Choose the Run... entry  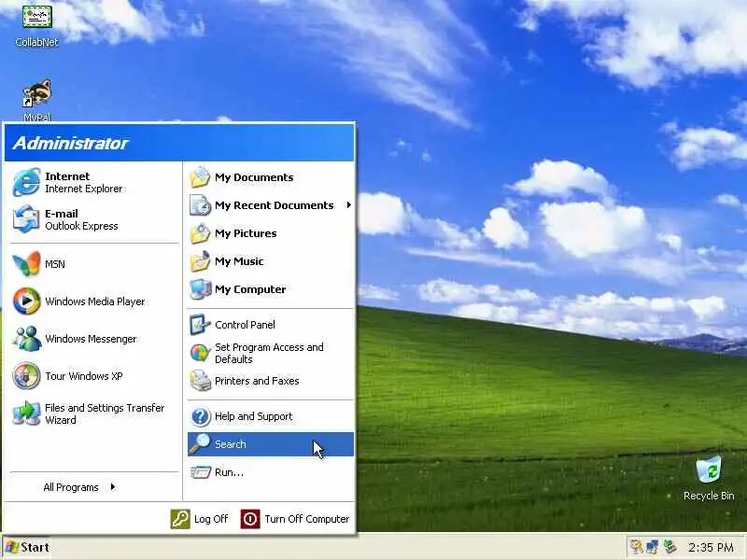271,472
